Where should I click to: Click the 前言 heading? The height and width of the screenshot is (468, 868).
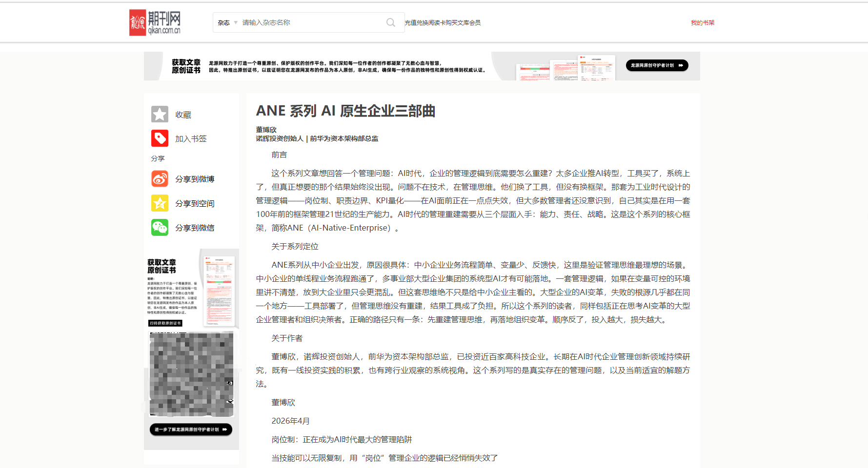pos(279,155)
